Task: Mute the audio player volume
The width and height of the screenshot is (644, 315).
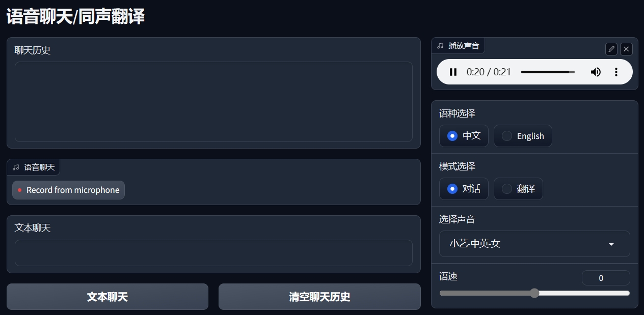Action: click(596, 72)
